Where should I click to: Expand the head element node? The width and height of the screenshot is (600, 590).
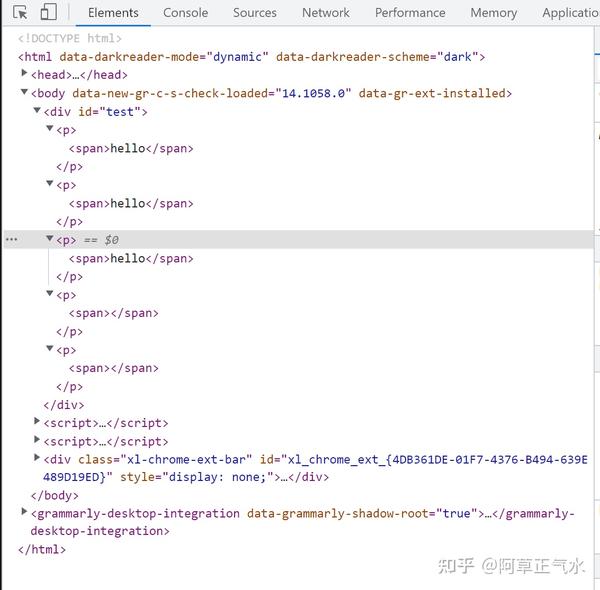pos(24,73)
